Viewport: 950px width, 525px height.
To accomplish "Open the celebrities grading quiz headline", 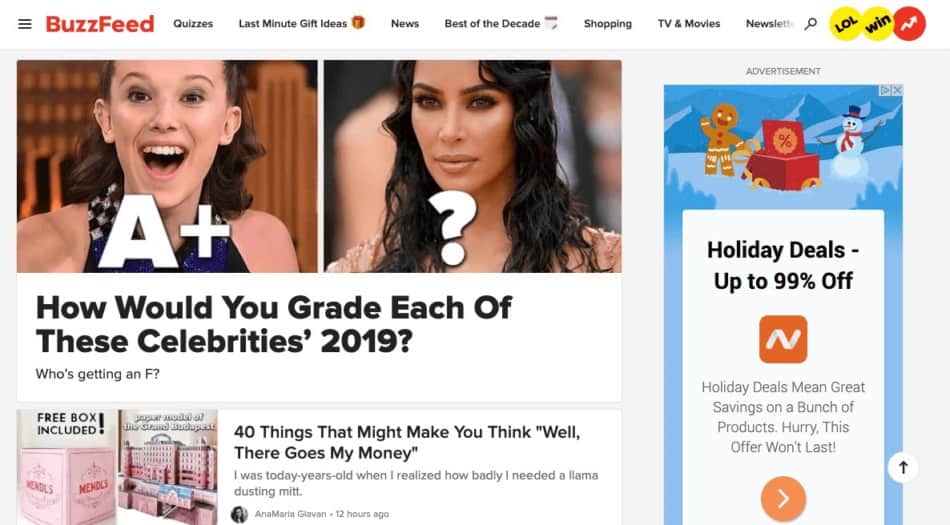I will (274, 325).
